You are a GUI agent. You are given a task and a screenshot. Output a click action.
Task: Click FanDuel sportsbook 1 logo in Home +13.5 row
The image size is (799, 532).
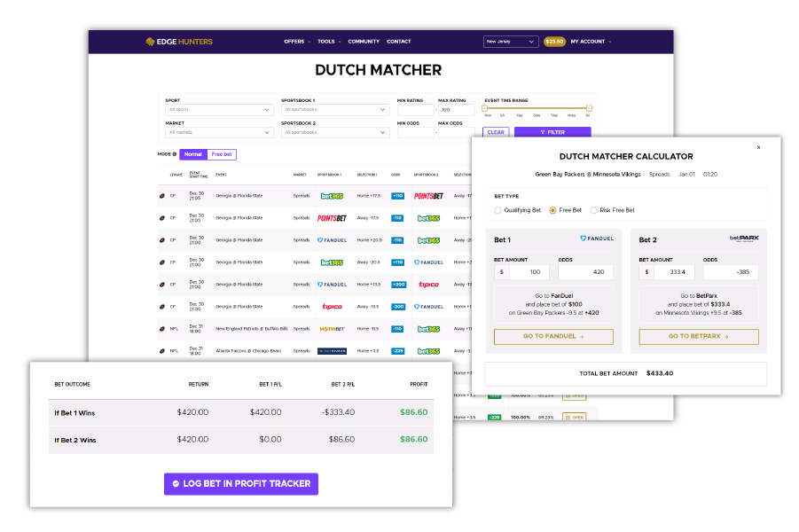pos(332,285)
